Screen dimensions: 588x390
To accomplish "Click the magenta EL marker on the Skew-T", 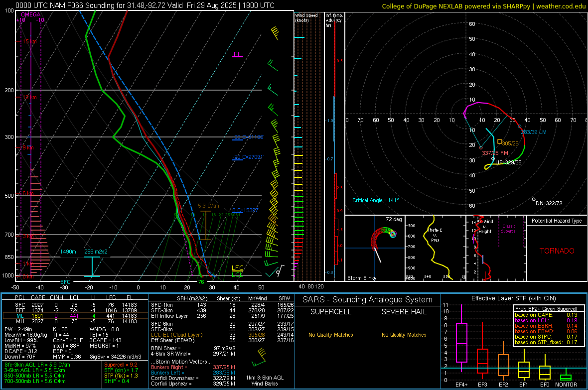I will click(237, 54).
